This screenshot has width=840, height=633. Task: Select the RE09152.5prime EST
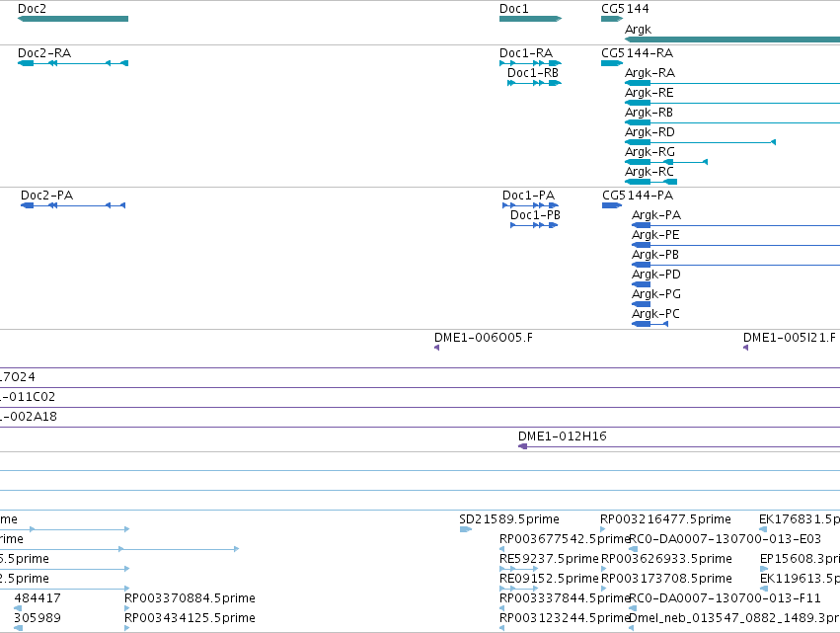click(518, 589)
